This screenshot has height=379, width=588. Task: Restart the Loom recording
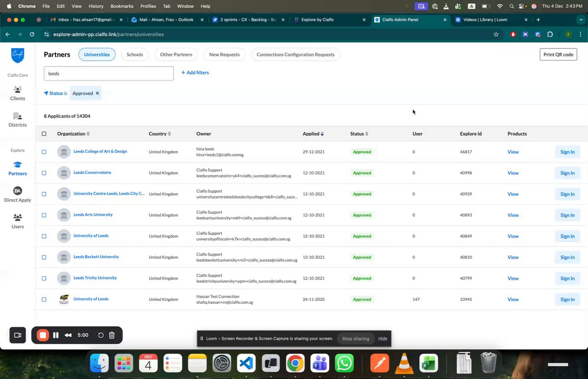[x=101, y=335]
